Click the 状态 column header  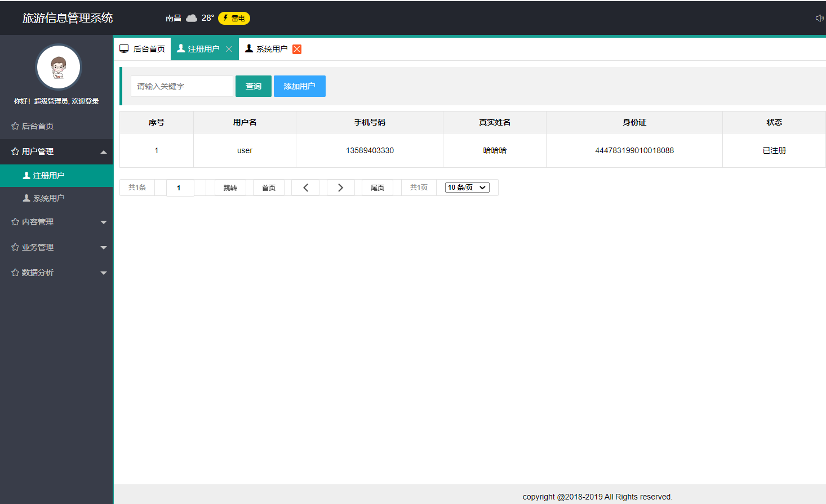774,122
